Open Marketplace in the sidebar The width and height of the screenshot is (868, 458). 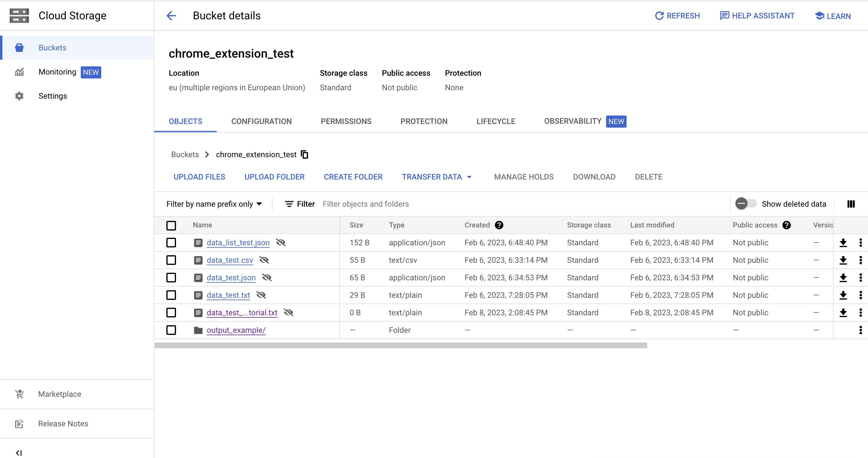click(77, 394)
